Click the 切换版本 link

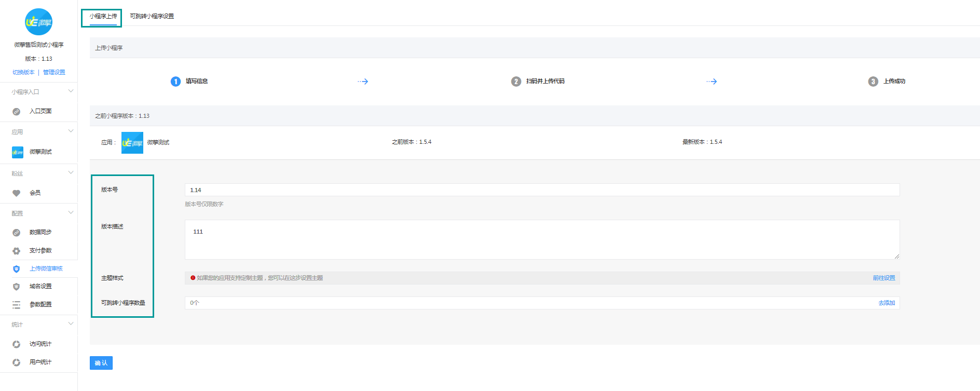[23, 72]
